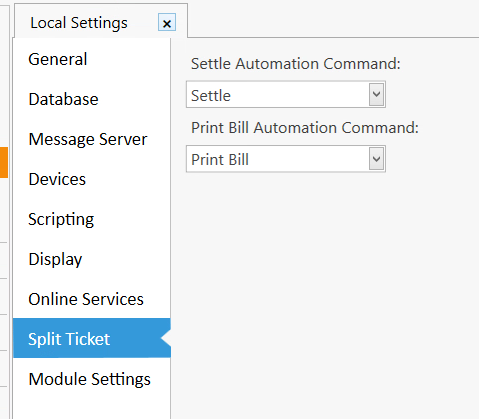Viewport: 479px width, 419px height.
Task: Click the Settle combo box field
Action: pos(286,94)
